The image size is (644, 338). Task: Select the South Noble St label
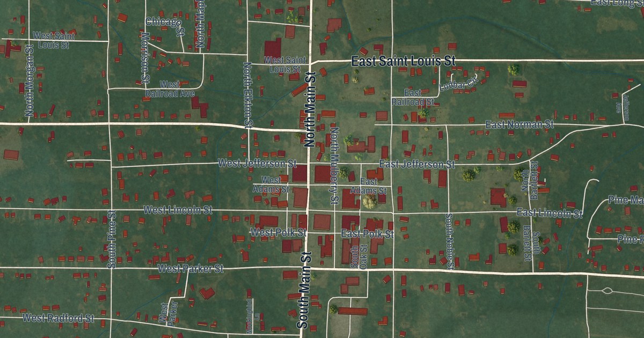tap(450, 241)
